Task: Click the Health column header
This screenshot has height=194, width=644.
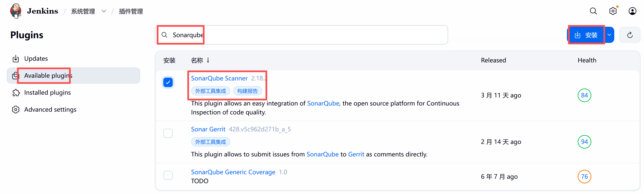Action: click(587, 60)
